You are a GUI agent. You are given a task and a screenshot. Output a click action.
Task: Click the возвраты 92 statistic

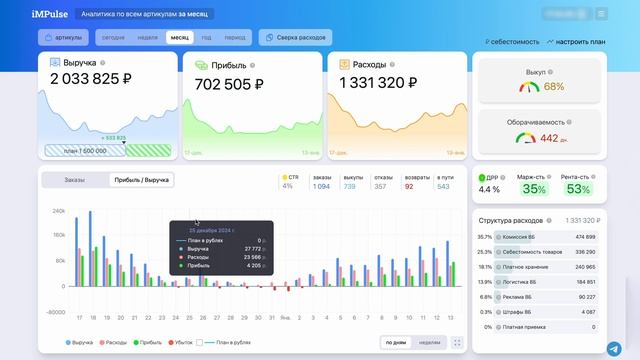417,182
